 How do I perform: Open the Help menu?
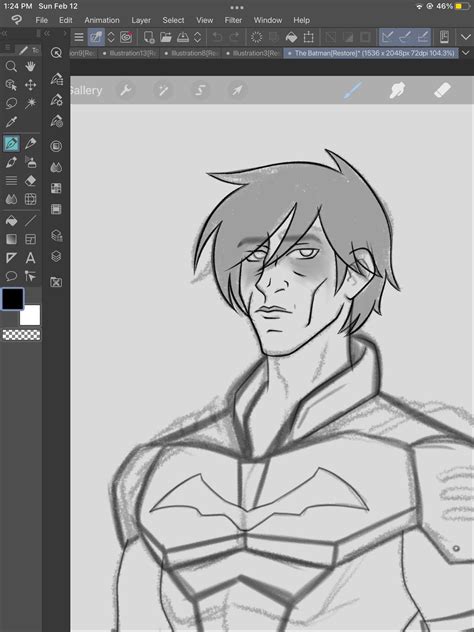[301, 20]
